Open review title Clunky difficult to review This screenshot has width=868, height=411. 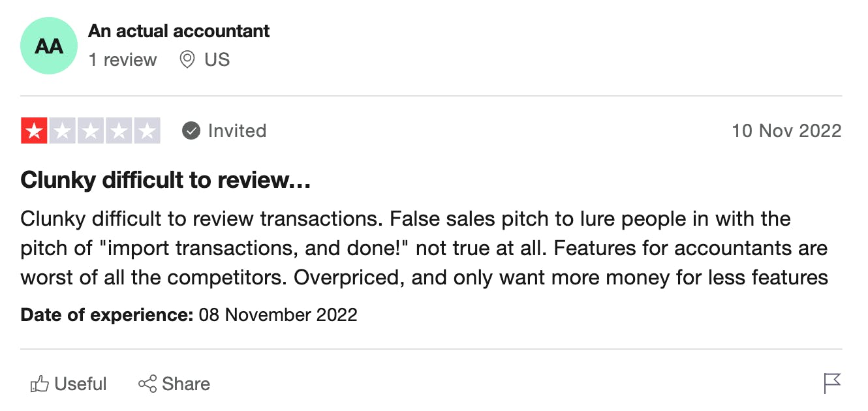(166, 180)
